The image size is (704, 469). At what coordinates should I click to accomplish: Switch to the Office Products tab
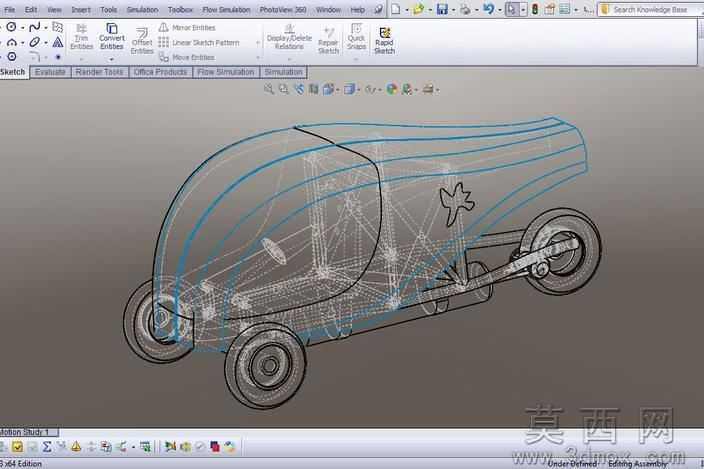pos(160,72)
